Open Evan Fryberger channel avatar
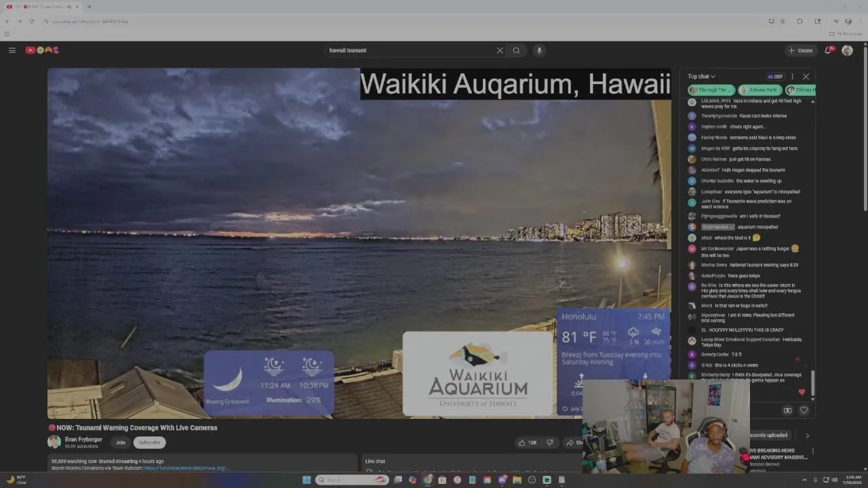The image size is (868, 488). (54, 442)
